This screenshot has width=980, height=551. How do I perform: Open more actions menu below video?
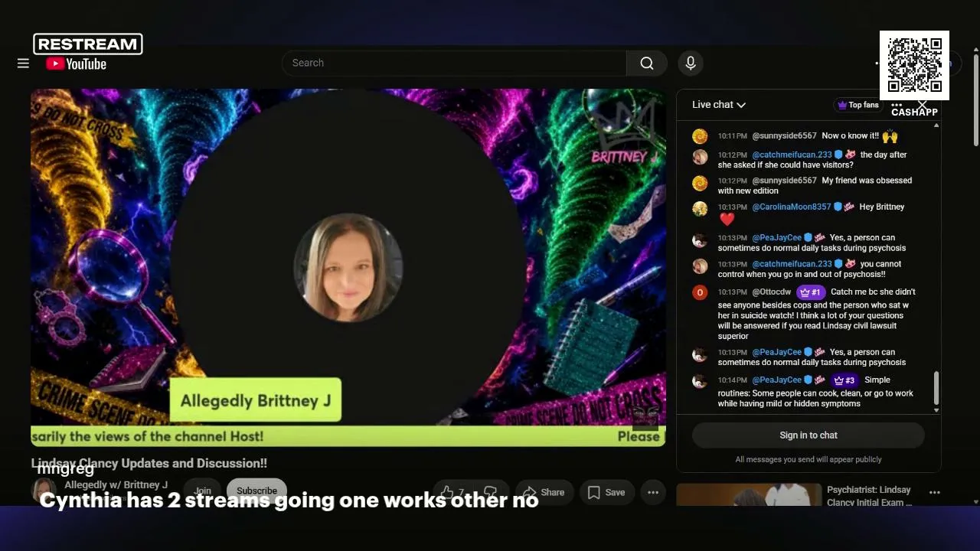point(653,492)
